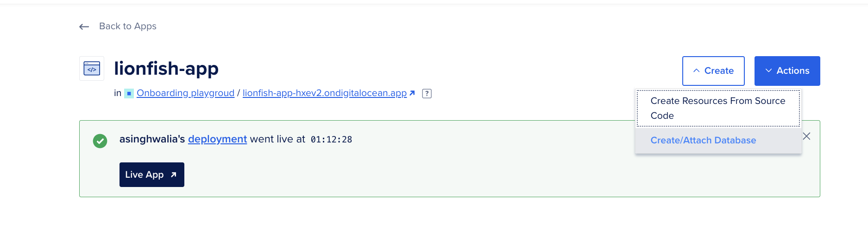The width and height of the screenshot is (868, 232).
Task: Choose Create Resources From Source Code
Action: click(718, 108)
